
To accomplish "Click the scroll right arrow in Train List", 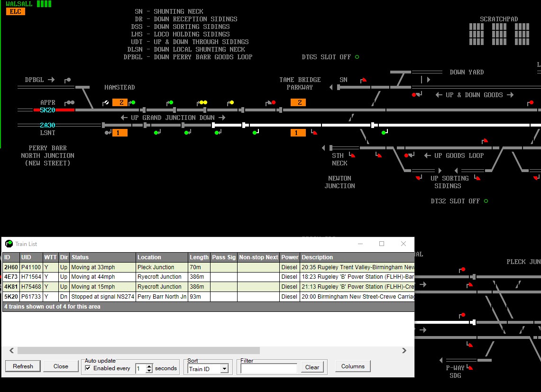I will coord(404,351).
